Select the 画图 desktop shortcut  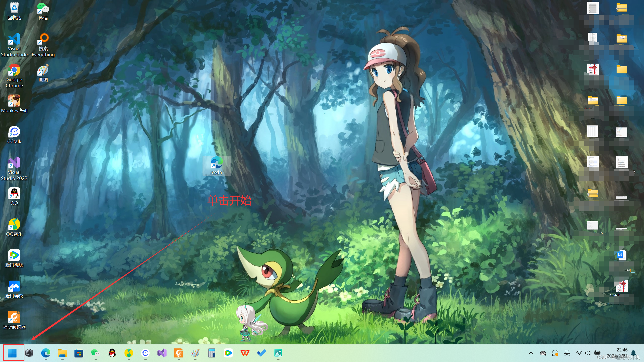coord(43,73)
